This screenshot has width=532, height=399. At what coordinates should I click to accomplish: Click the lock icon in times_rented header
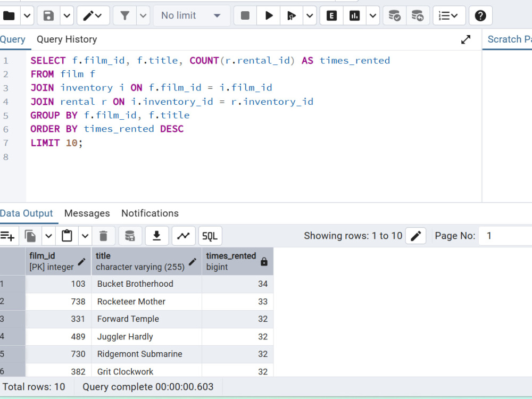(264, 262)
